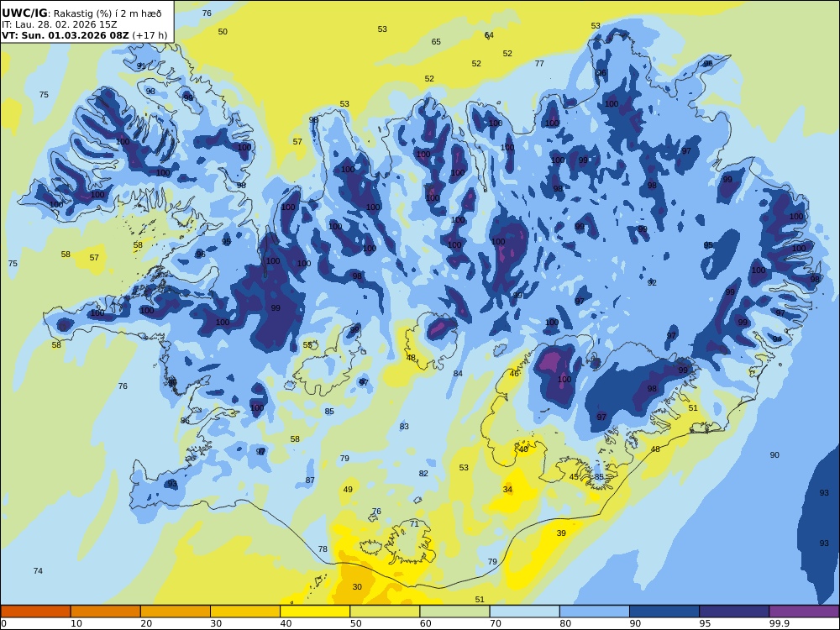Click the map value '49' in the yellow patch
This screenshot has height=630, width=840.
(x=348, y=489)
